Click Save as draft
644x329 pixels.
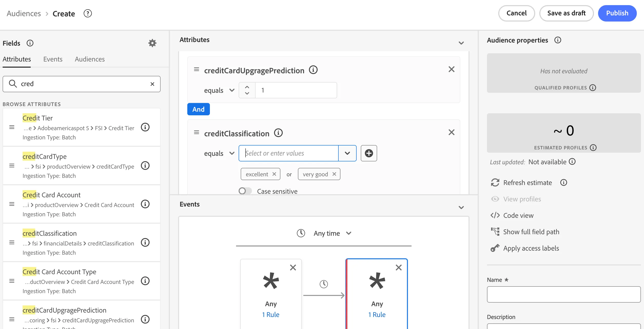click(x=567, y=13)
